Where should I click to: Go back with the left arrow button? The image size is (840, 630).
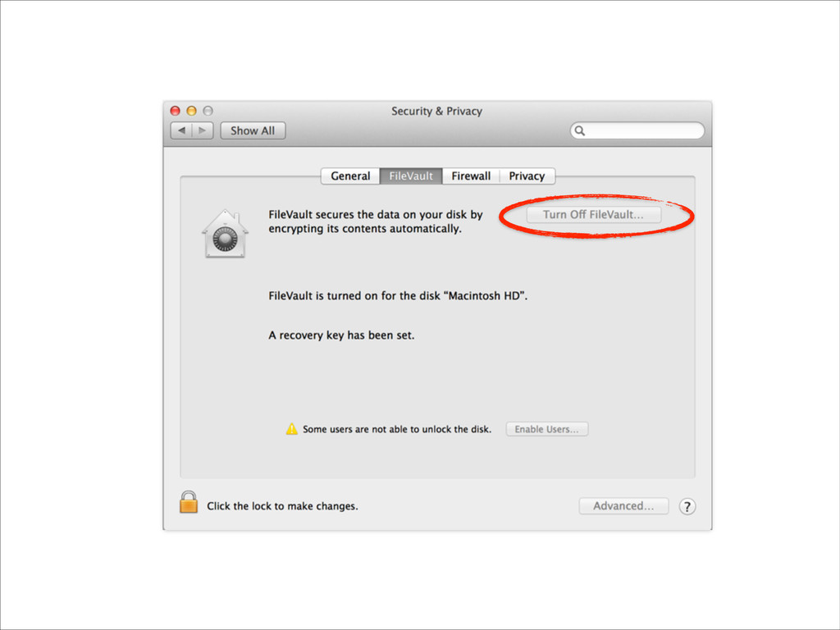[181, 130]
